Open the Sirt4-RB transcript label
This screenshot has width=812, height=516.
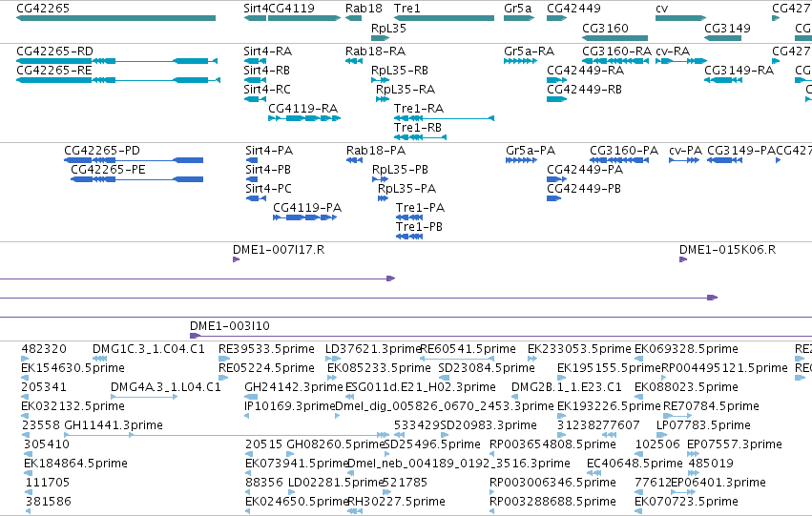click(x=267, y=71)
